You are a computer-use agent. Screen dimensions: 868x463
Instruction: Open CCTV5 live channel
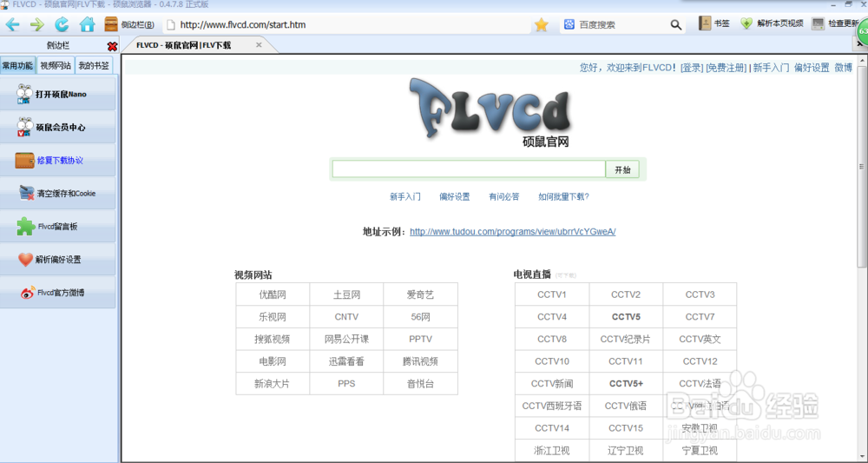626,317
